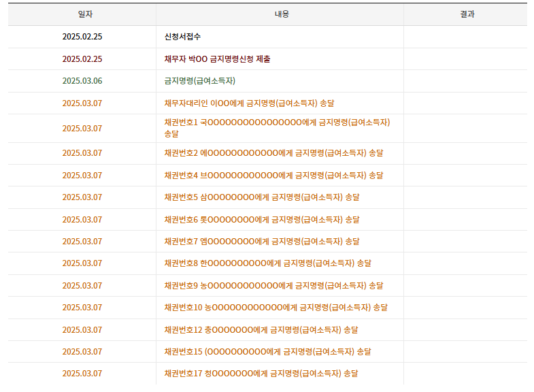
Task: Click date 2025.02.25 beside 금지명령신청 제출
Action: point(82,59)
